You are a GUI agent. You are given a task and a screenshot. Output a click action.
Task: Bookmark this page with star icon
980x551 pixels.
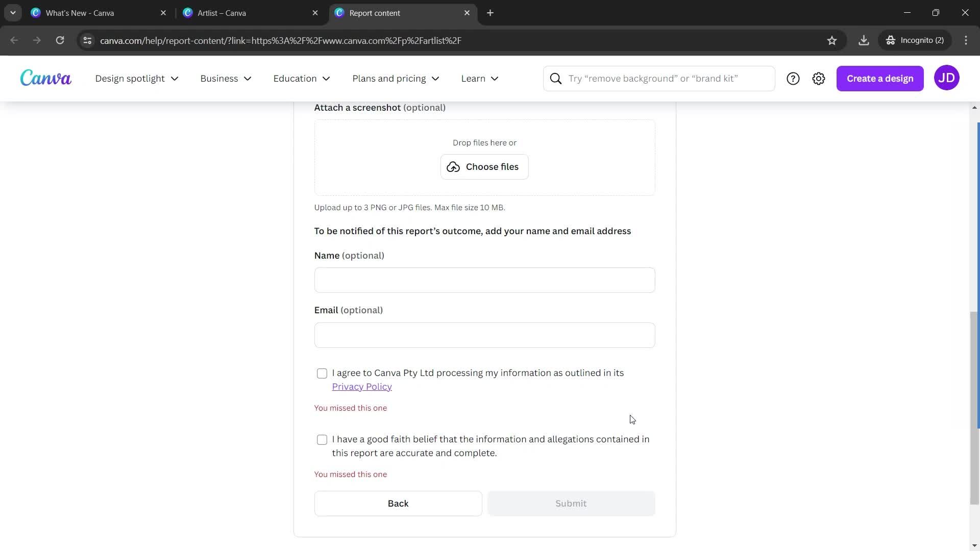(832, 40)
